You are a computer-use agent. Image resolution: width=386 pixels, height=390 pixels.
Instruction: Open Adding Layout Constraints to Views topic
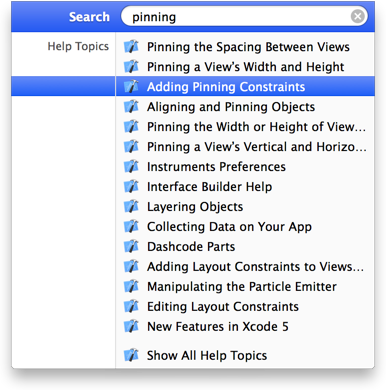245,267
